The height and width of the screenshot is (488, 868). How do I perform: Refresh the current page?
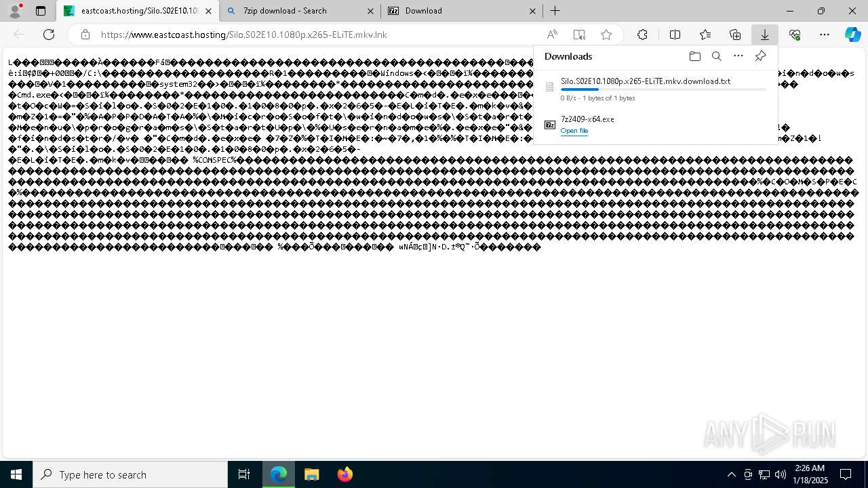pyautogui.click(x=49, y=35)
